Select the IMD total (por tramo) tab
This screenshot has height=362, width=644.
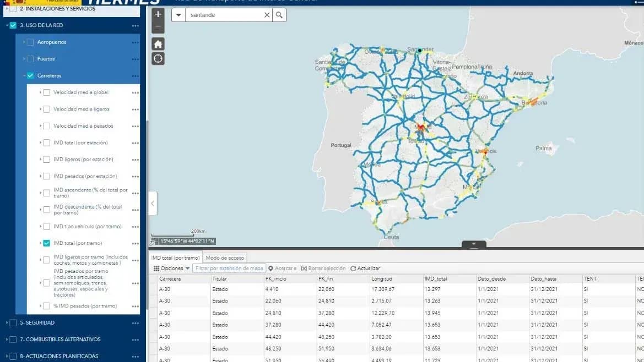click(x=175, y=258)
